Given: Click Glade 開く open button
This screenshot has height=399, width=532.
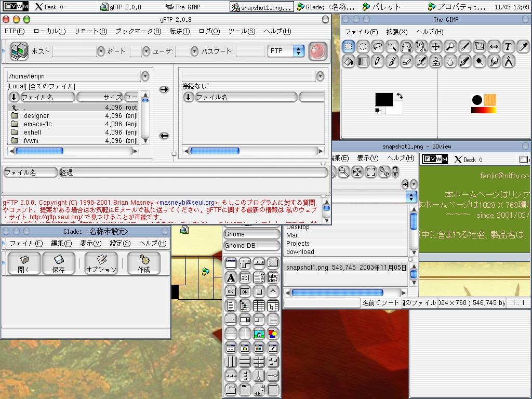Looking at the screenshot, I should (x=24, y=263).
